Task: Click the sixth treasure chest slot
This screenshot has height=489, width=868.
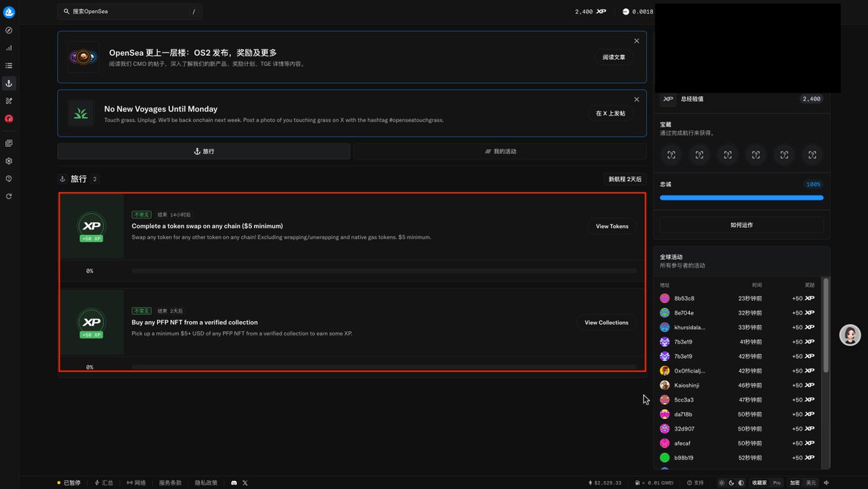Action: click(812, 156)
